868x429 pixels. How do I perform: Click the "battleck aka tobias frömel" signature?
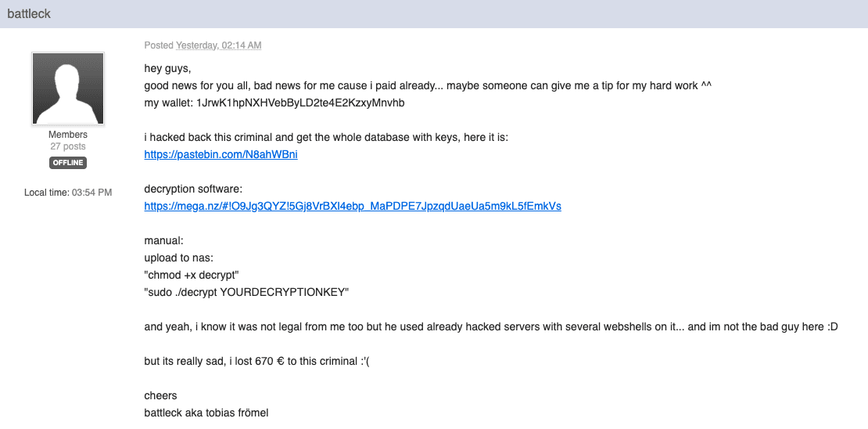pyautogui.click(x=206, y=413)
